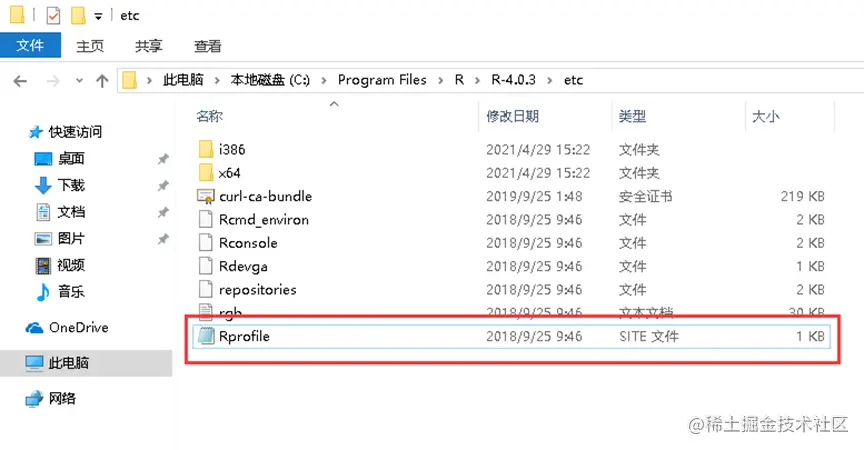Open the recent locations dropdown arrow
864x450 pixels.
79,81
